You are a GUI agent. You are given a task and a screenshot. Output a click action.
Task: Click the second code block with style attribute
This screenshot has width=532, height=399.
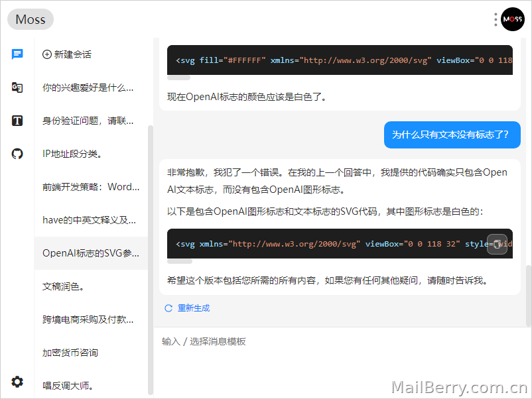point(340,244)
